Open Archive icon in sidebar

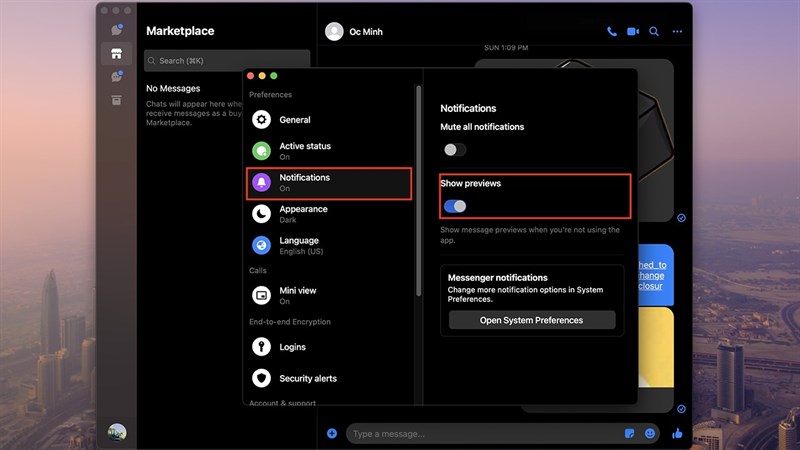tap(116, 100)
